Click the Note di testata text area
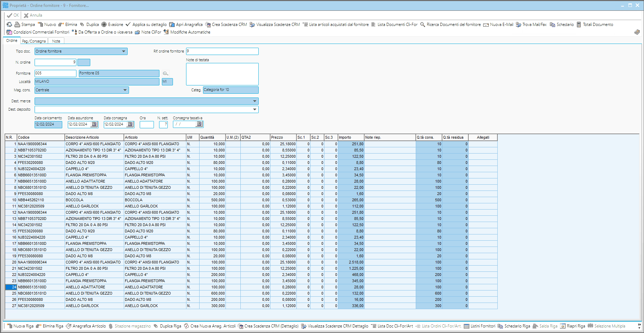Screen dimensions: 644x333 tap(222, 74)
